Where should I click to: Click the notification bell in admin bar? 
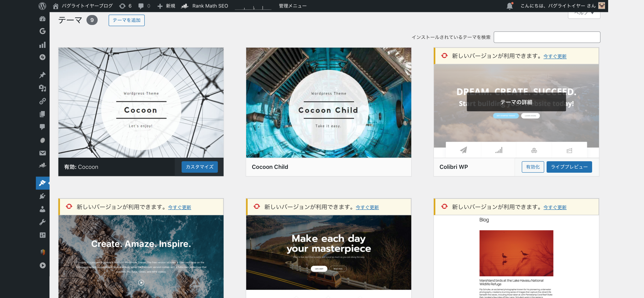pos(510,6)
